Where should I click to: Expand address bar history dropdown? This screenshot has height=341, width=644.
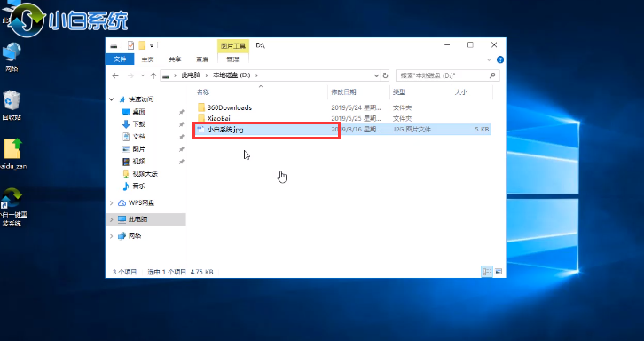[376, 75]
